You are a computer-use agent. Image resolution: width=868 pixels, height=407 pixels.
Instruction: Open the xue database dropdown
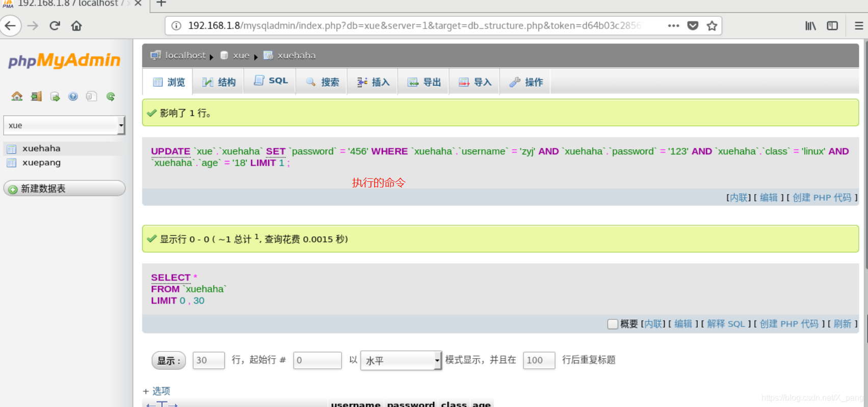tap(64, 125)
